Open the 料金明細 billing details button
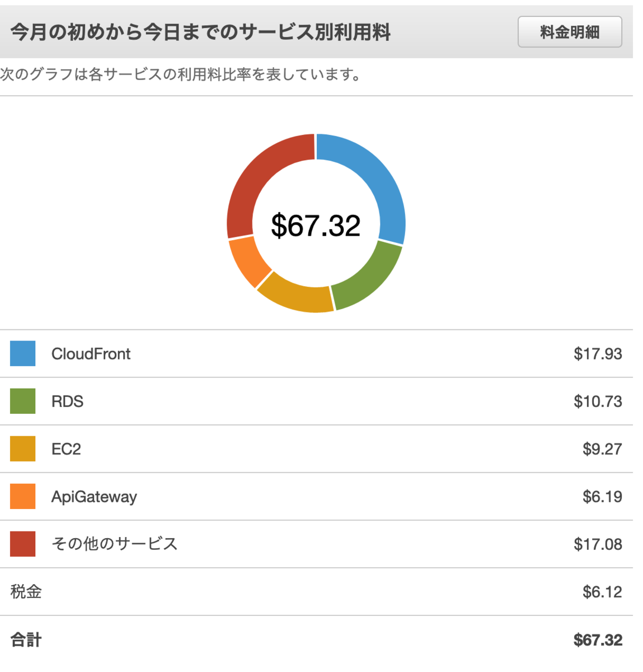 [x=570, y=32]
